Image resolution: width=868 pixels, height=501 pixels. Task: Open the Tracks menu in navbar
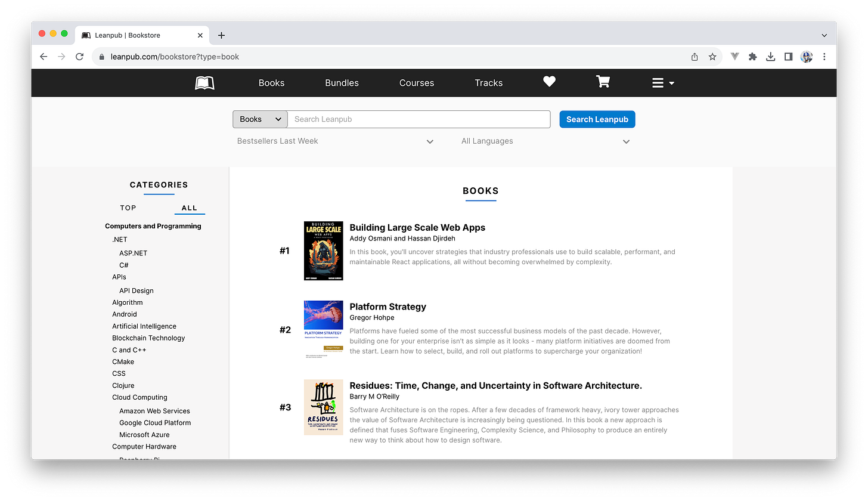[x=489, y=83]
